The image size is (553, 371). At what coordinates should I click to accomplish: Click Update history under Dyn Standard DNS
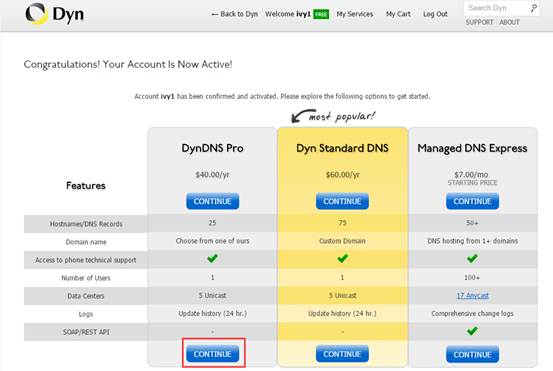coord(342,314)
